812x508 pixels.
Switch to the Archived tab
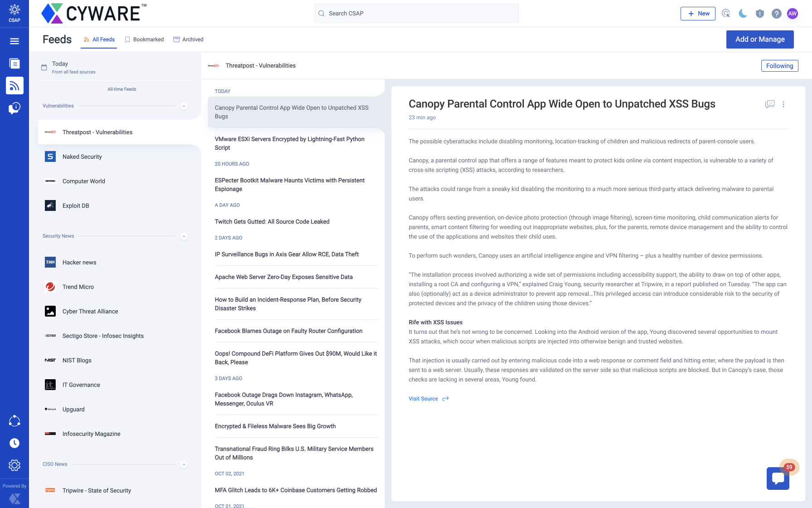click(188, 39)
